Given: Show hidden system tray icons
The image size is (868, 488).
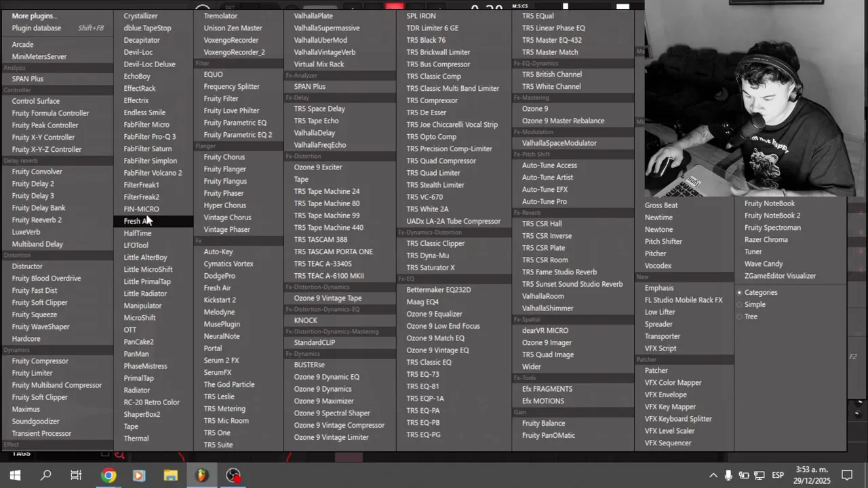Looking at the screenshot, I should (713, 475).
